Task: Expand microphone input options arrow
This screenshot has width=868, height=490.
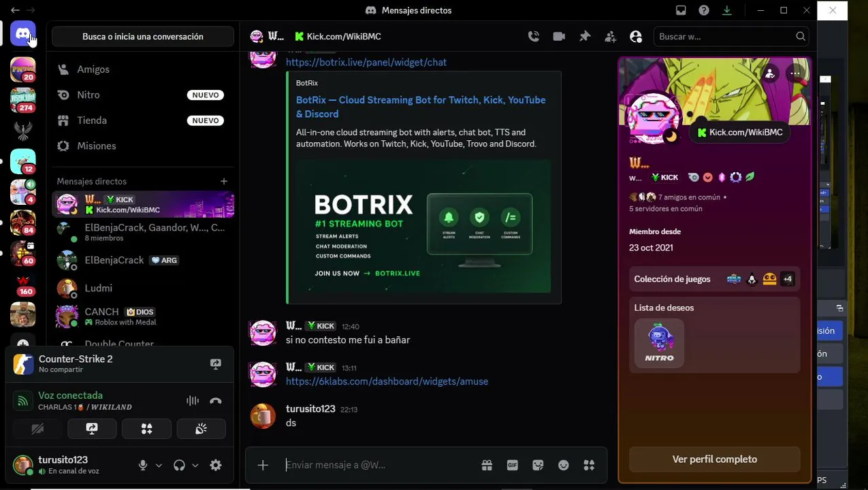Action: pos(159,465)
